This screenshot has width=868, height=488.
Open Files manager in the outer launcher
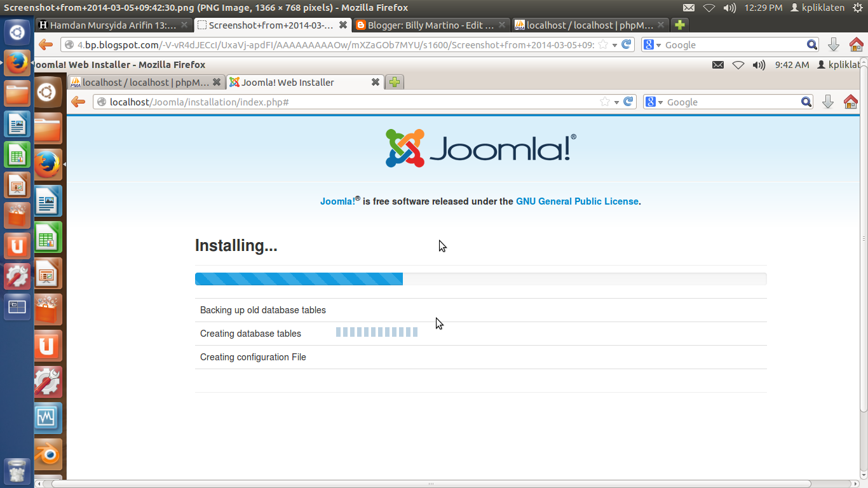pos(17,93)
